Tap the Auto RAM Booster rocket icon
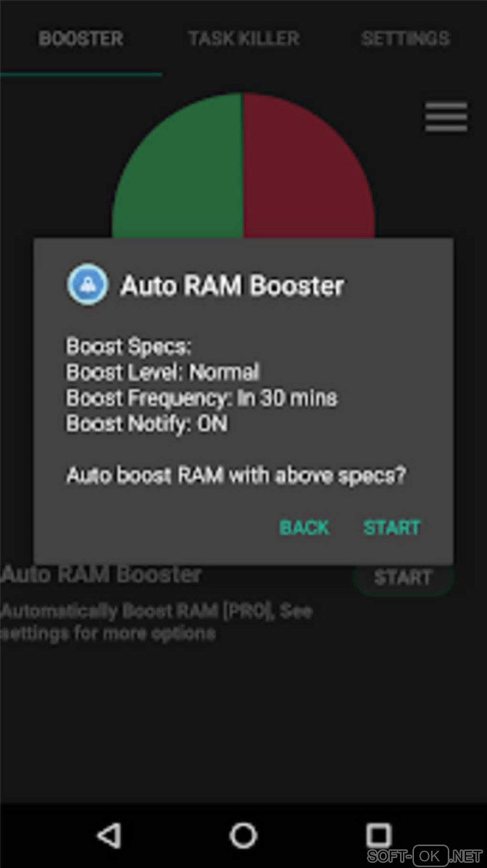 [87, 285]
